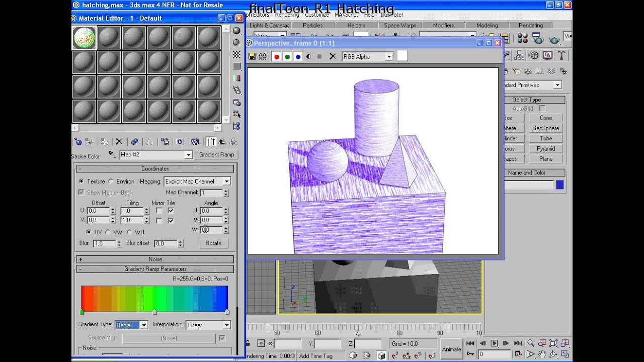Click Time Configuration icon
Viewport: 644px width, 362px height.
coord(517,354)
